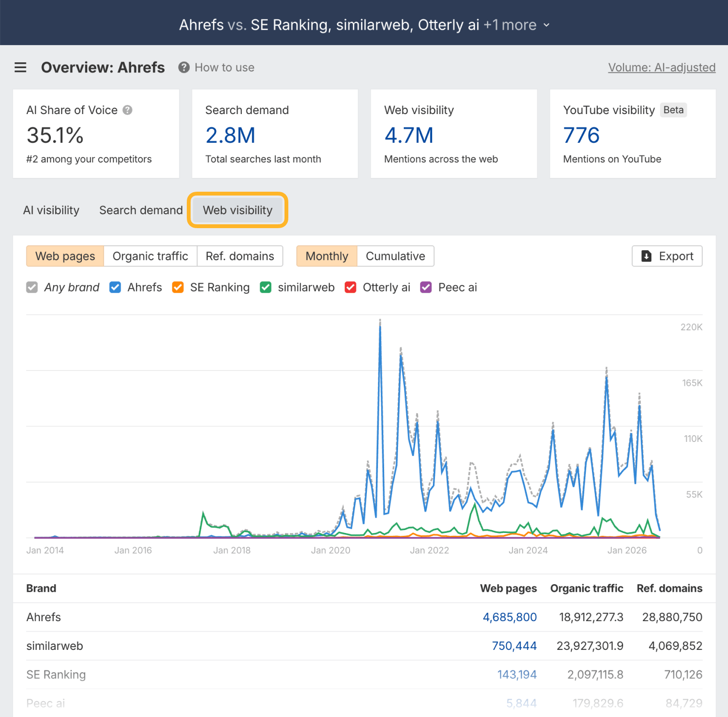Viewport: 728px width, 717px height.
Task: Uncheck the SE Ranking checkbox
Action: point(178,287)
